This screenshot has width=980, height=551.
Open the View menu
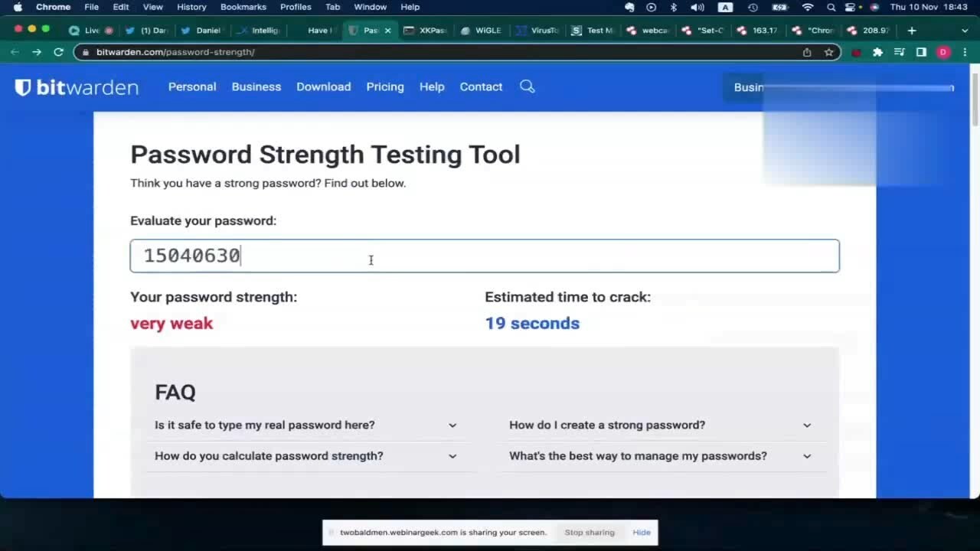153,7
